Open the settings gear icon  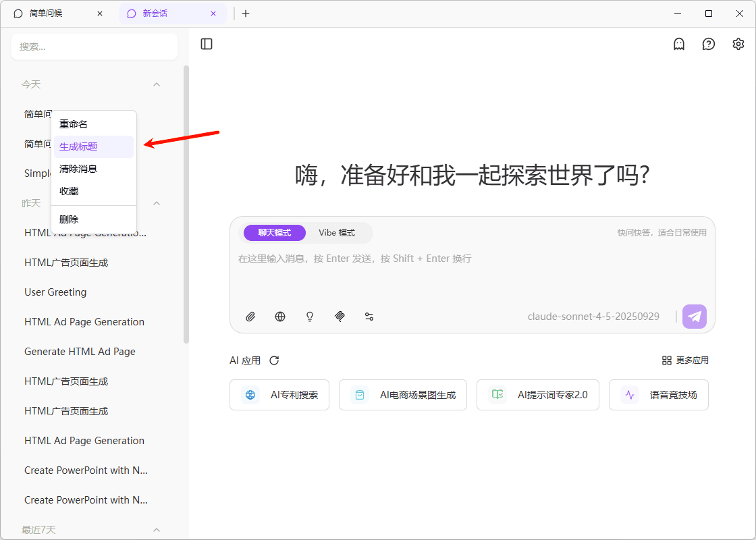(738, 44)
